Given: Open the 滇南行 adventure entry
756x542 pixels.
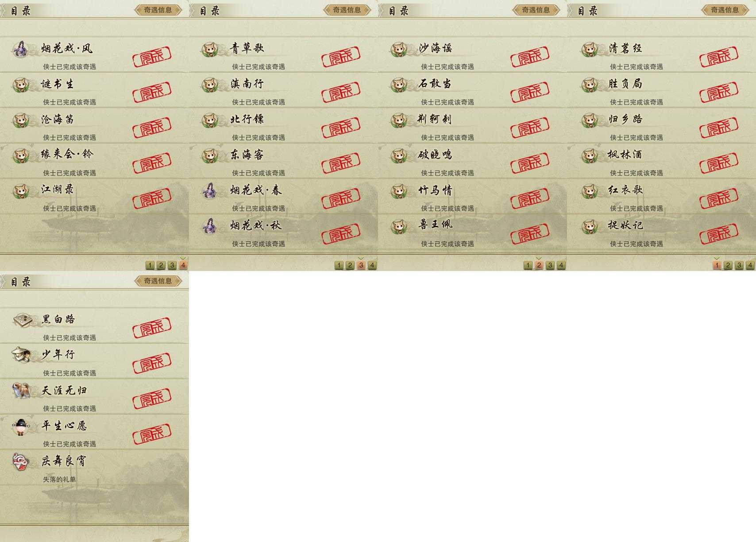Looking at the screenshot, I should tap(283, 90).
